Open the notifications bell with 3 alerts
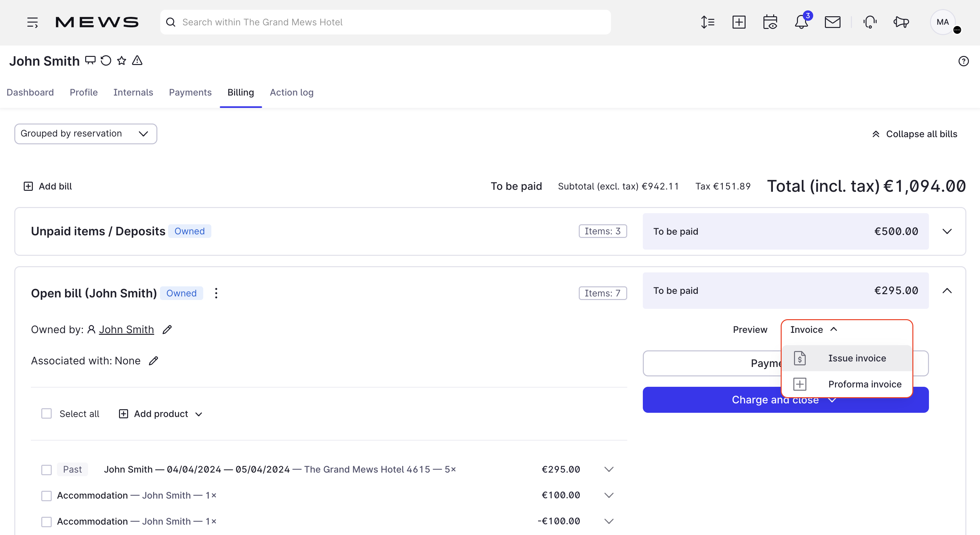This screenshot has width=980, height=535. (x=802, y=22)
